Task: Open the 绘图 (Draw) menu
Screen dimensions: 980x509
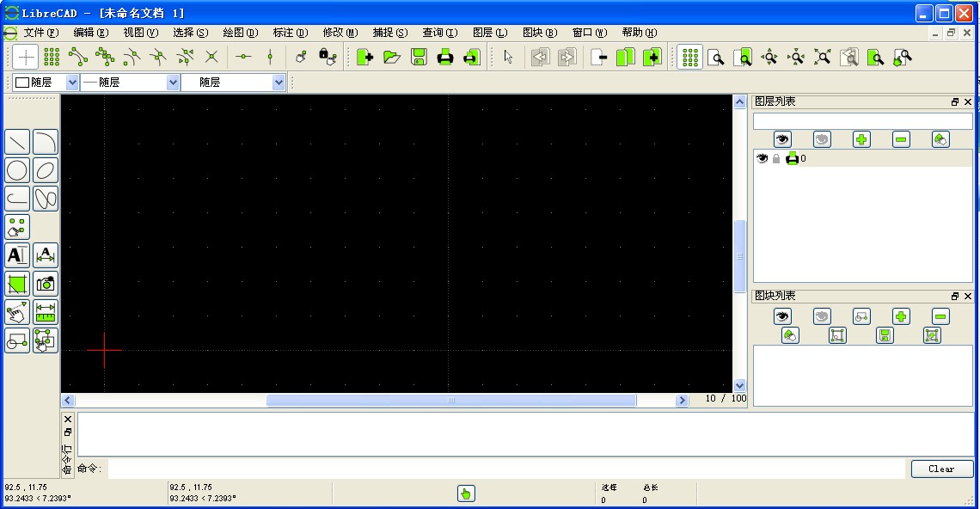Action: point(240,33)
